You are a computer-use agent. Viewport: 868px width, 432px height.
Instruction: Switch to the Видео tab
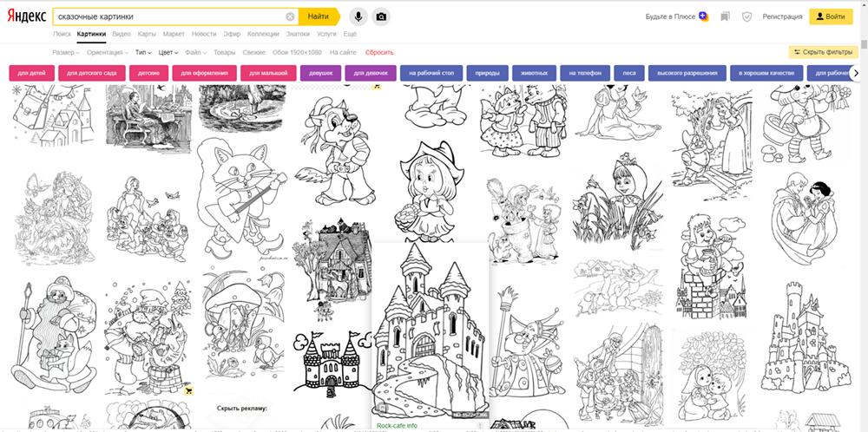pos(122,34)
